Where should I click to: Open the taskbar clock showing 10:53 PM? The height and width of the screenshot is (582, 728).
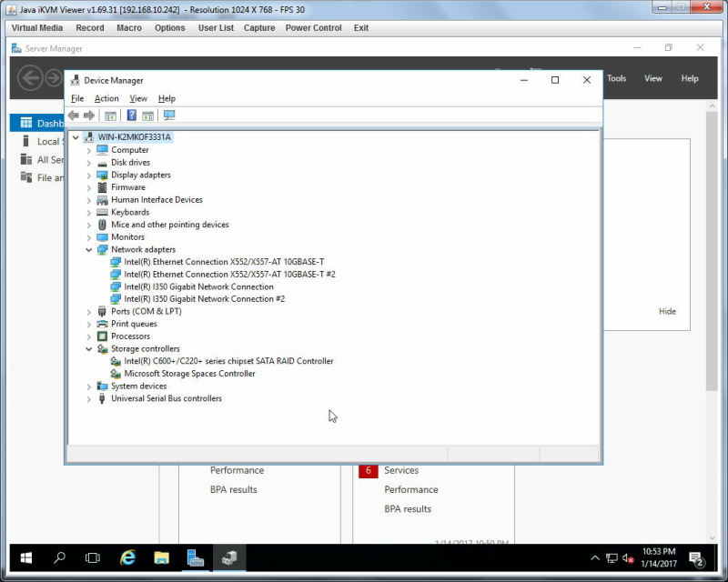(x=659, y=557)
